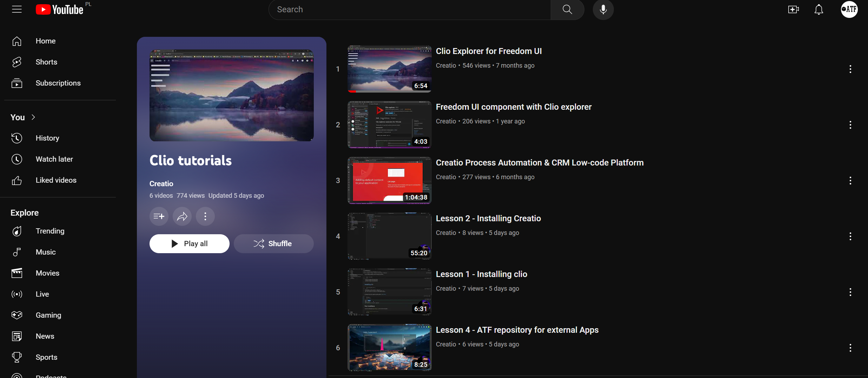Open the 6:31 video thumbnail
The height and width of the screenshot is (378, 868).
(x=390, y=292)
